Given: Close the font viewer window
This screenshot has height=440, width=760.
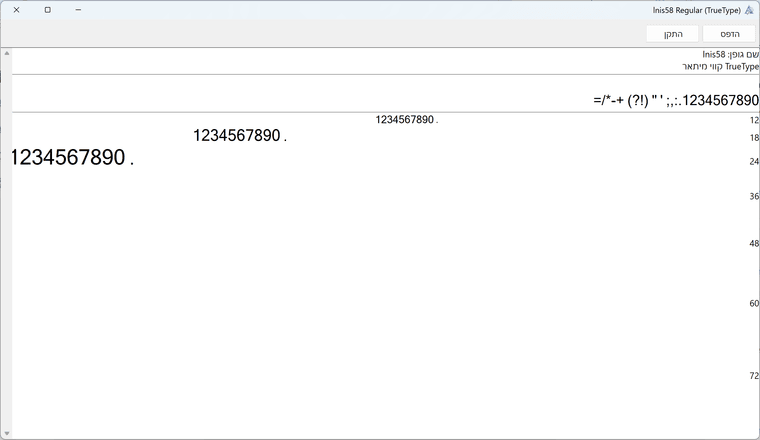Looking at the screenshot, I should click(16, 10).
